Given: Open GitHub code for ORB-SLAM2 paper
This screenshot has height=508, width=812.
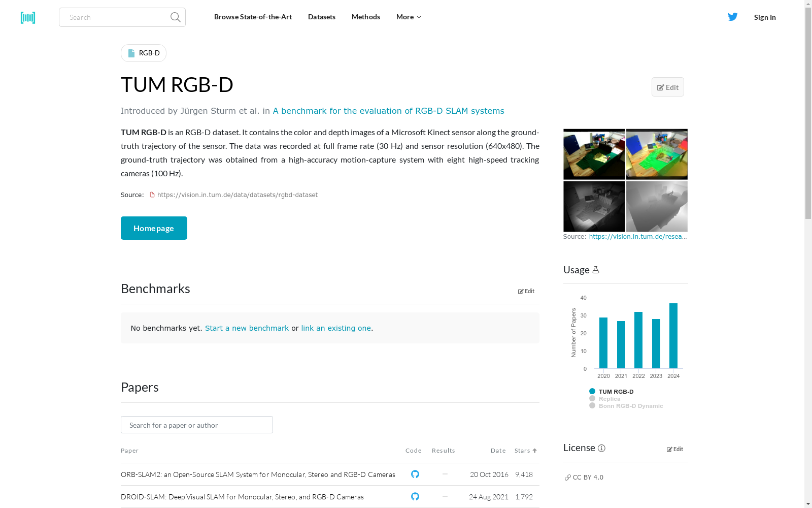Looking at the screenshot, I should (x=415, y=474).
